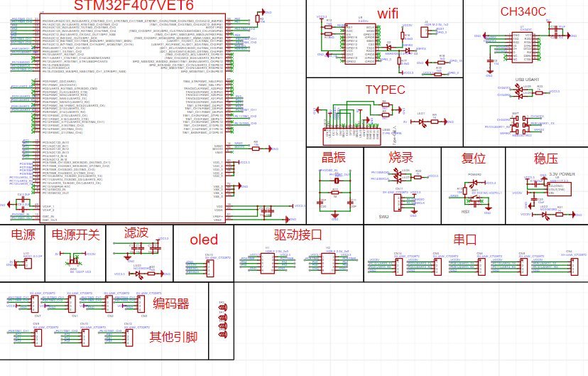Select the POWER2 label in reset block
This screenshot has height=376, width=588.
(474, 175)
